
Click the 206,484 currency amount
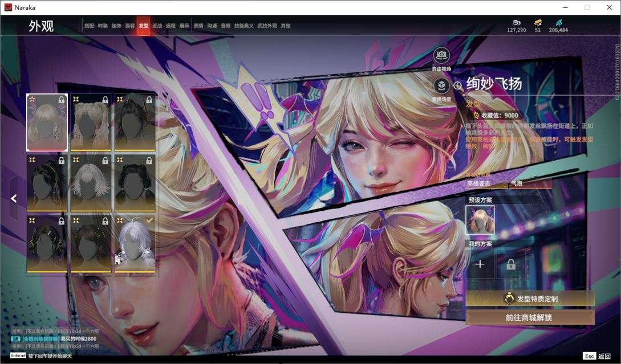coord(558,30)
